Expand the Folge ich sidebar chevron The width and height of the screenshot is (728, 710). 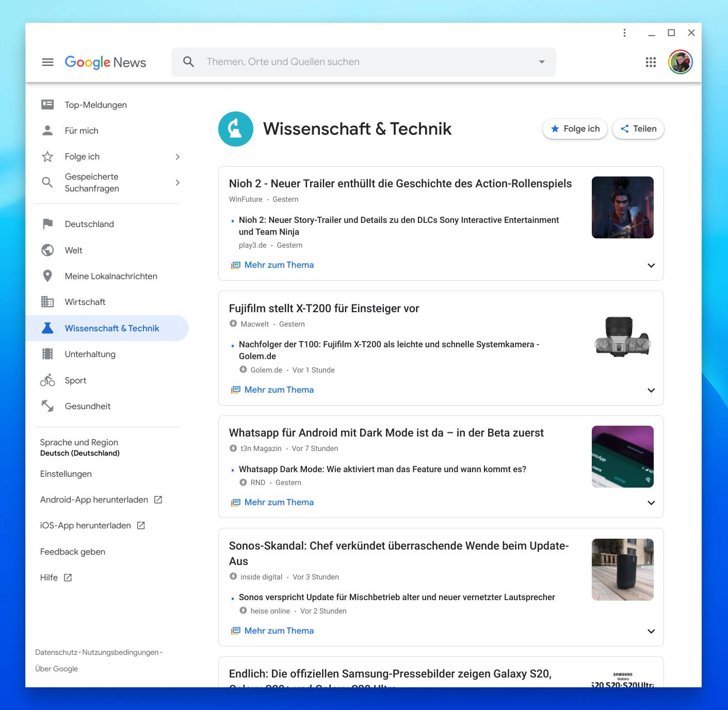pyautogui.click(x=177, y=157)
